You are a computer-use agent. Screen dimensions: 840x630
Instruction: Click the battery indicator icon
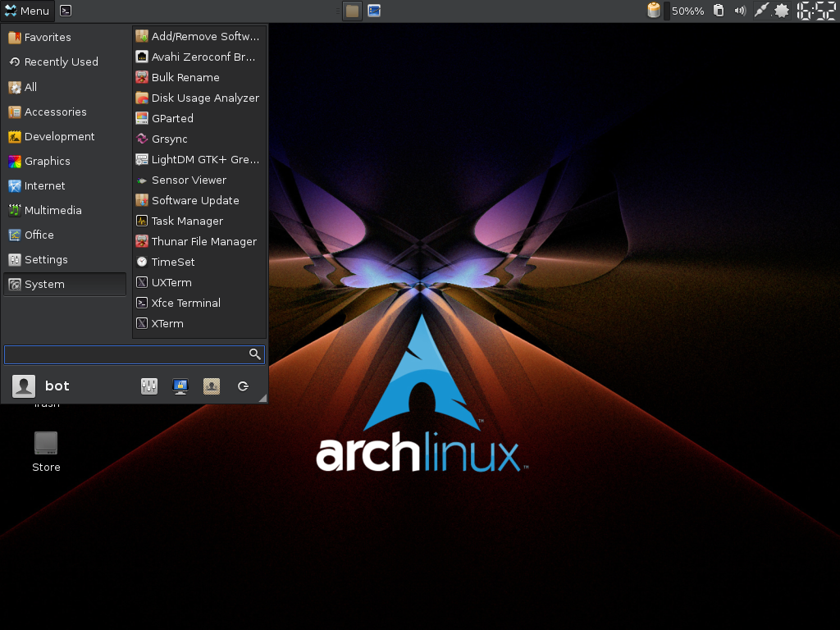click(x=654, y=11)
